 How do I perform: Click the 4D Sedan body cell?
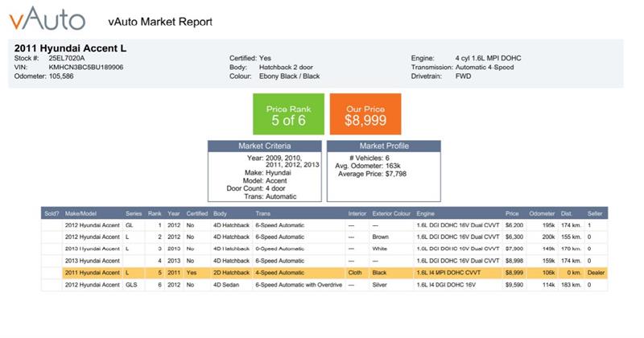coord(226,285)
